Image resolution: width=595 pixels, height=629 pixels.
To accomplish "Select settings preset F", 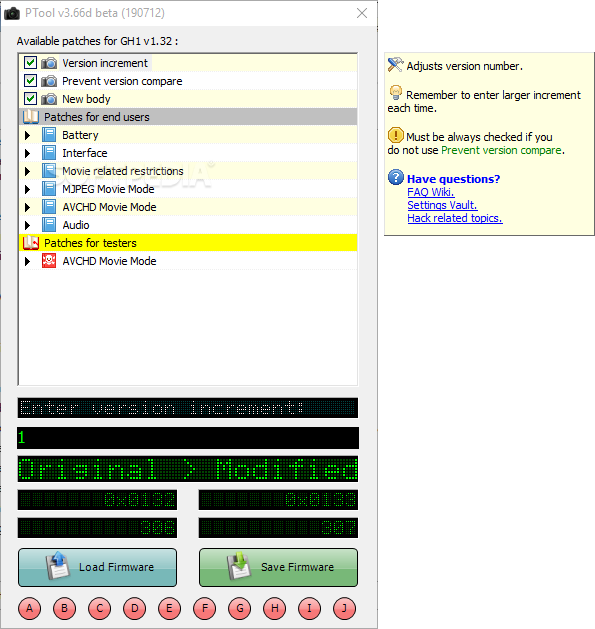I will point(205,609).
